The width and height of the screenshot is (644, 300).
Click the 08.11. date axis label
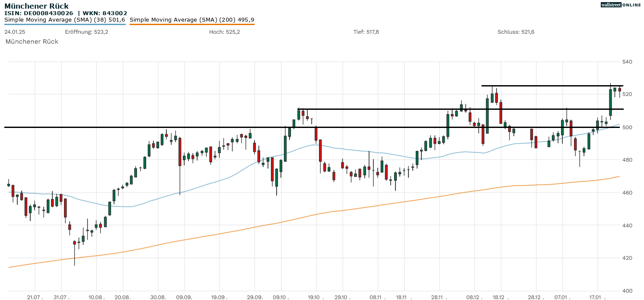click(378, 297)
